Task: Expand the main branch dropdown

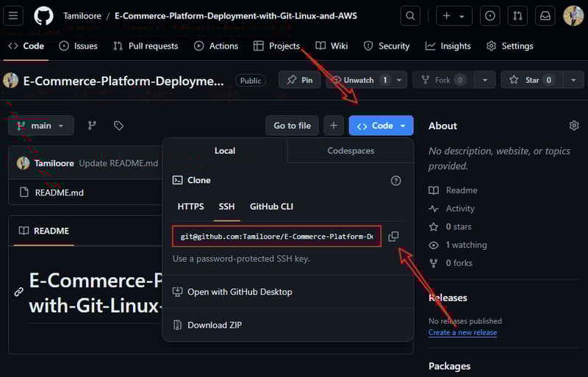Action: tap(41, 126)
